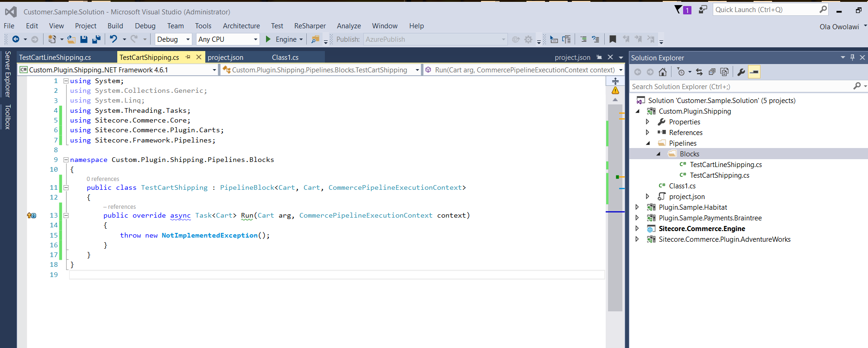
Task: Click the Save All icon
Action: [96, 39]
